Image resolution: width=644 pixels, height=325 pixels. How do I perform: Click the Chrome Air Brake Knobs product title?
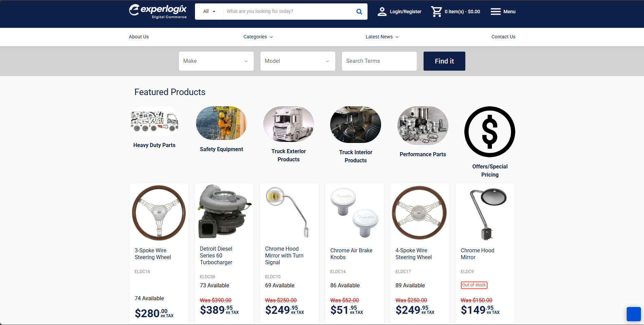(351, 254)
